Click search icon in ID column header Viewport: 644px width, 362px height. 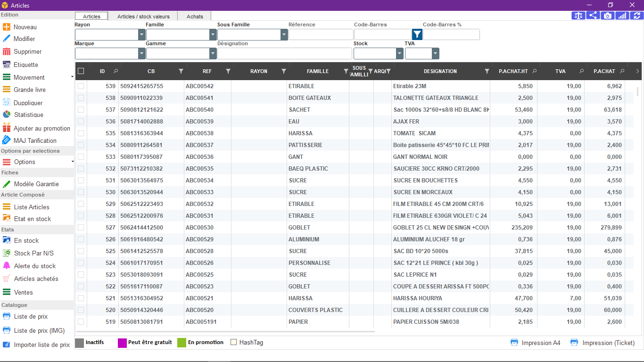[116, 71]
